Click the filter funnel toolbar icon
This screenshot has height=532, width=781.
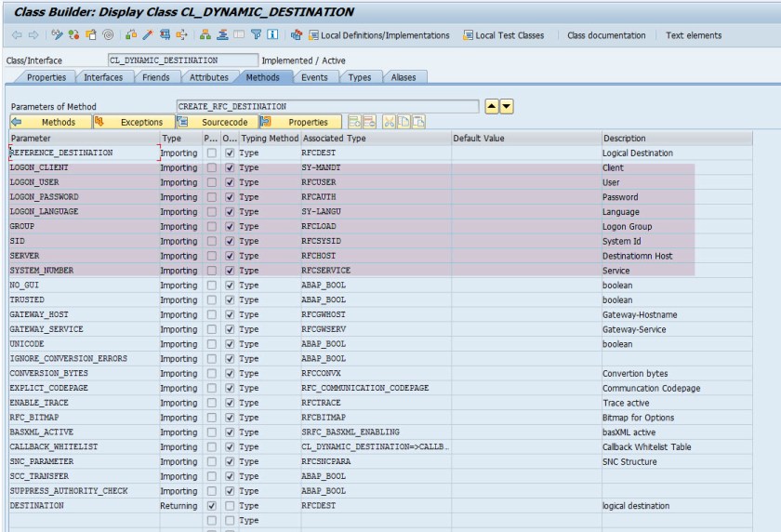click(x=256, y=35)
